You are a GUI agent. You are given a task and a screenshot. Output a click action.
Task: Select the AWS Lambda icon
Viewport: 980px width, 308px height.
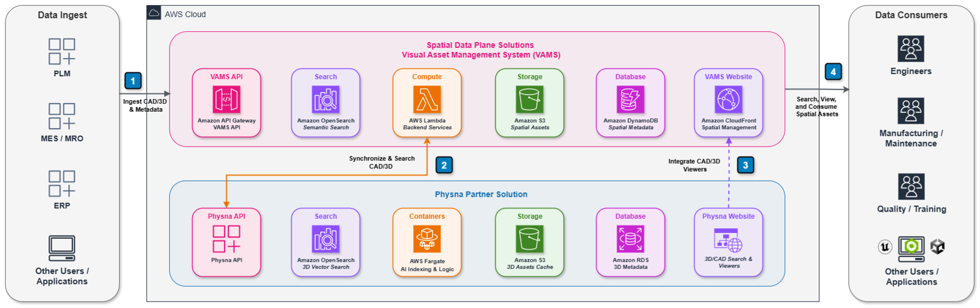427,100
